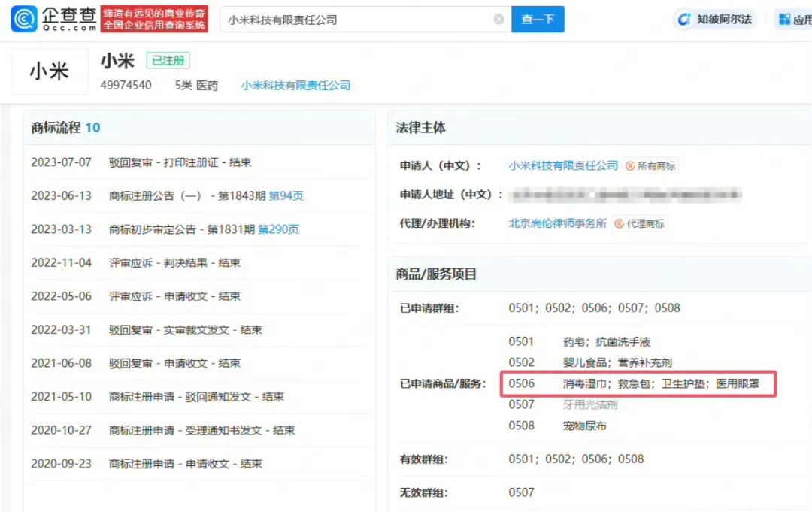Click the 查一下 search button
The width and height of the screenshot is (812, 512).
click(538, 19)
